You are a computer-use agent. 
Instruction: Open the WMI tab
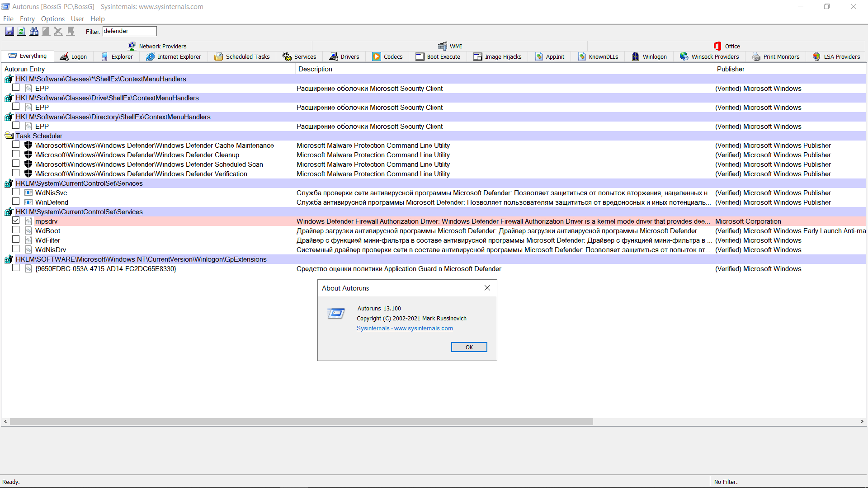(x=450, y=46)
